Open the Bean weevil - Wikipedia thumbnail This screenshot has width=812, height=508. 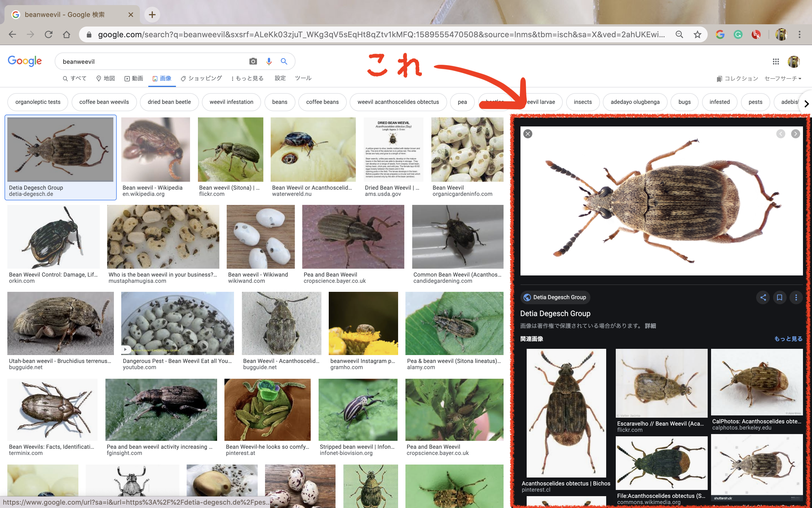tap(155, 150)
